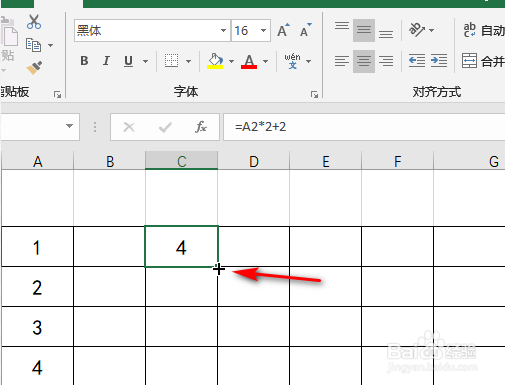Screen dimensions: 505x385
Task: Open the 字体 font settings dialog launcher
Action: click(314, 95)
